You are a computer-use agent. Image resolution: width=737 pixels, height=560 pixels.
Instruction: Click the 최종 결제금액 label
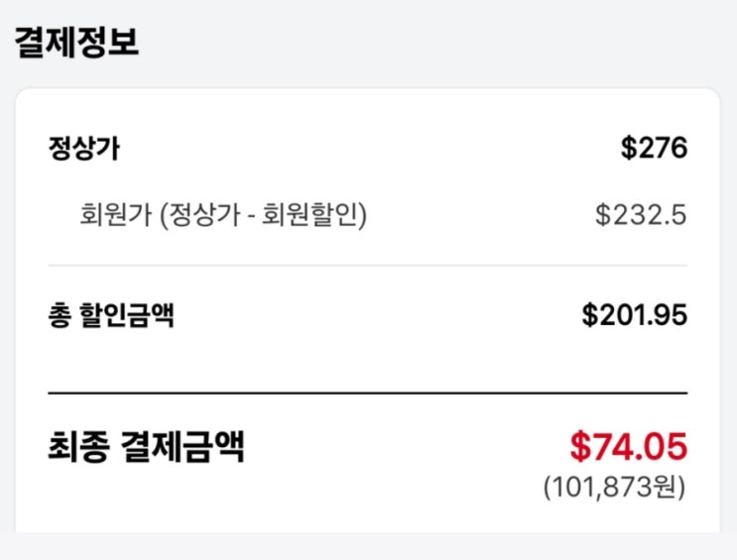coord(146,448)
